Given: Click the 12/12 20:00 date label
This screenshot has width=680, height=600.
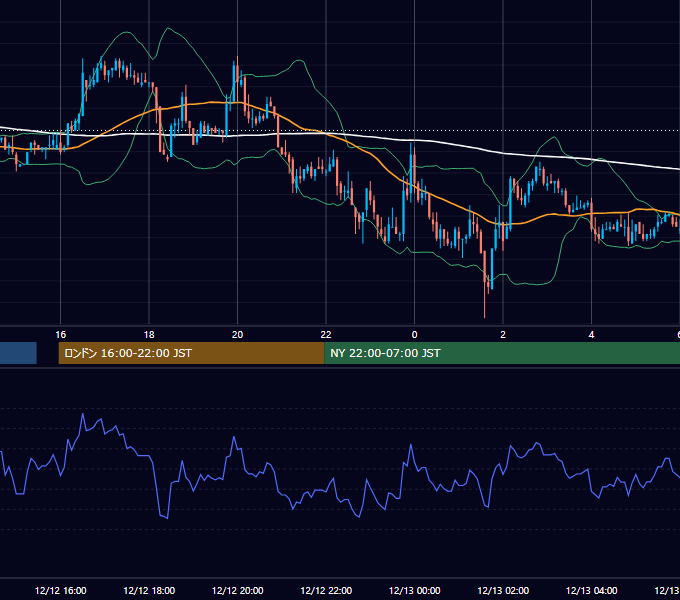Looking at the screenshot, I should (237, 590).
